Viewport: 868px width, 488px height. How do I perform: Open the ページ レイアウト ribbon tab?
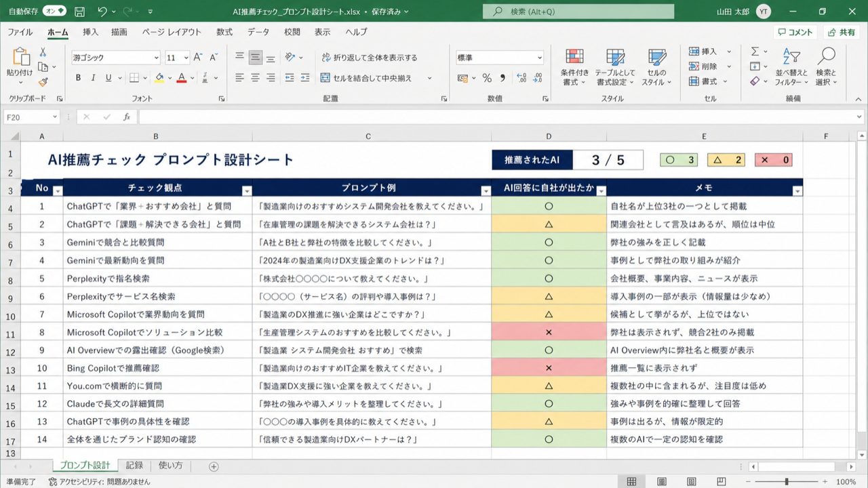tap(172, 32)
